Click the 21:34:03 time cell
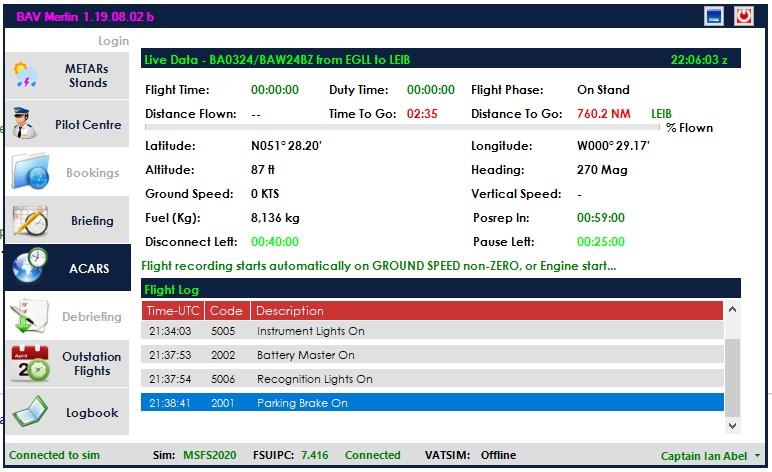772x472 pixels. point(170,331)
